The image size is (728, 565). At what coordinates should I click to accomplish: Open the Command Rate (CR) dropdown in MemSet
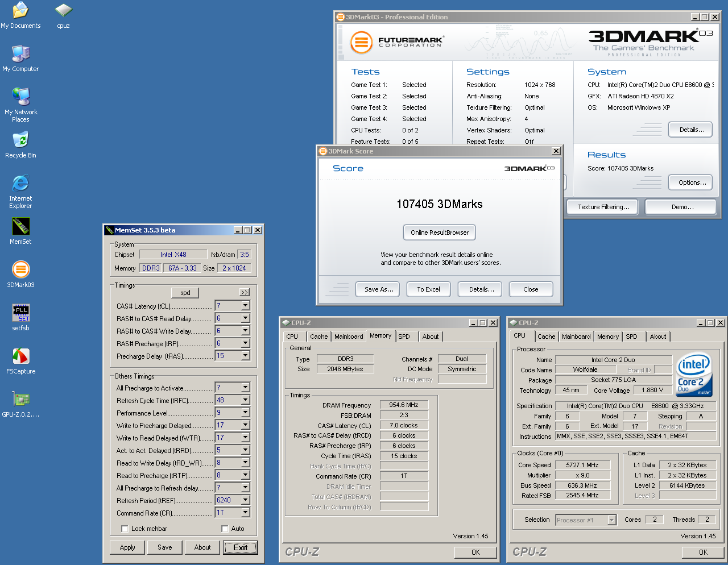coord(245,513)
